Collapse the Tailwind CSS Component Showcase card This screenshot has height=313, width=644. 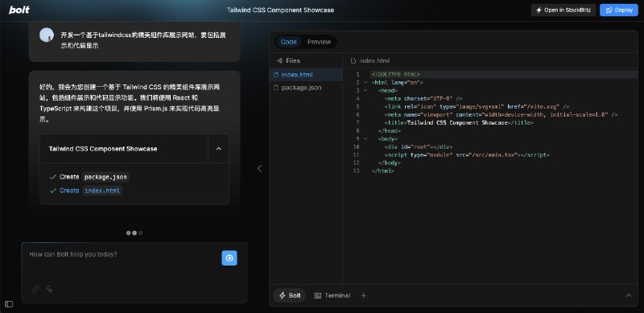(218, 149)
